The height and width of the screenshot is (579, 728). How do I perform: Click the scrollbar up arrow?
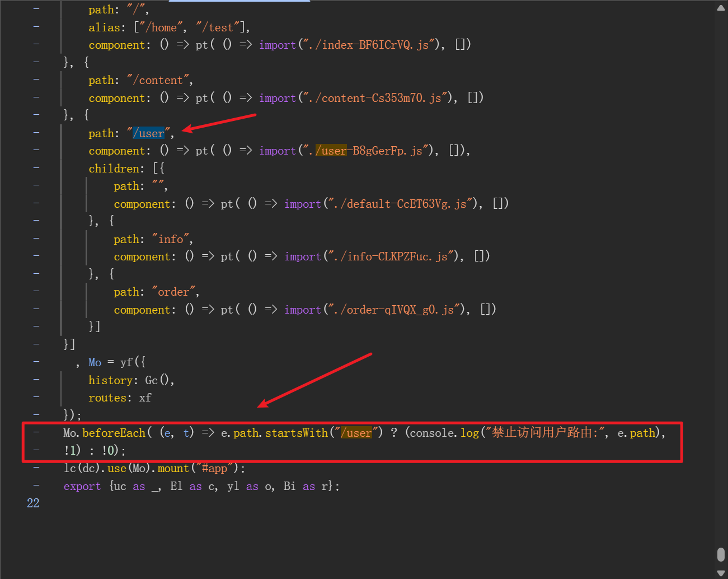click(721, 8)
